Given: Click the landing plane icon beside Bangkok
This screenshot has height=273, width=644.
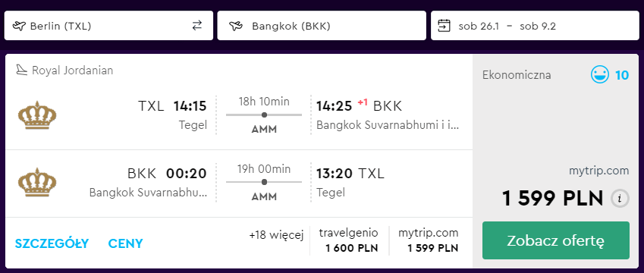Looking at the screenshot, I should [236, 26].
